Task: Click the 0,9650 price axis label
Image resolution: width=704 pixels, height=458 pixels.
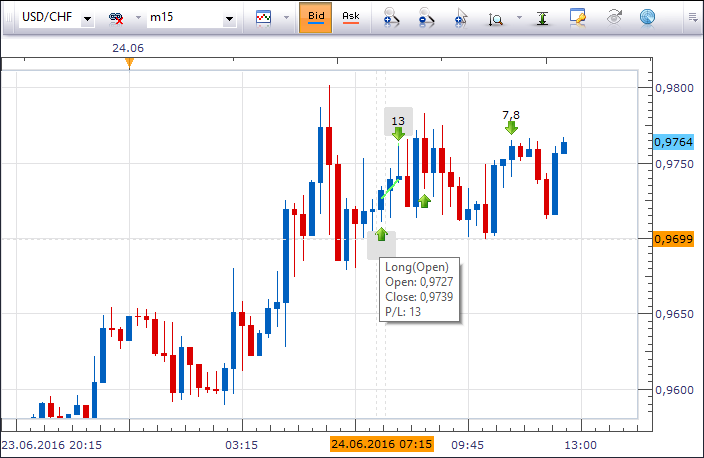Action: 674,314
